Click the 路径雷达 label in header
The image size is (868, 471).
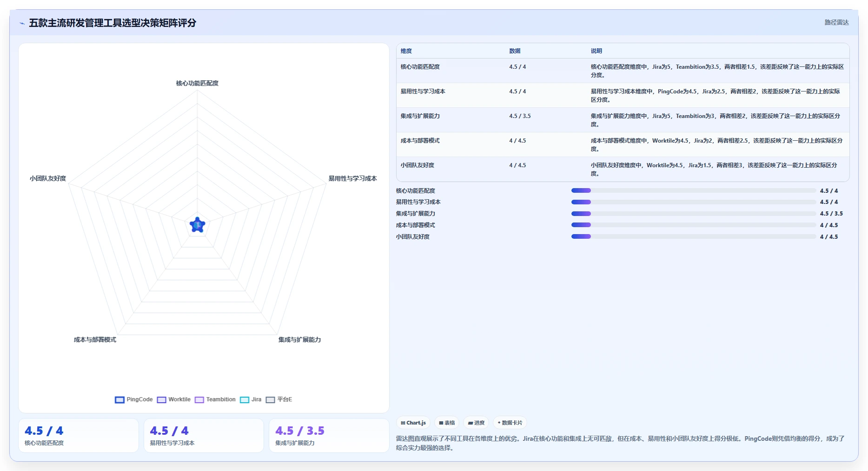click(836, 22)
